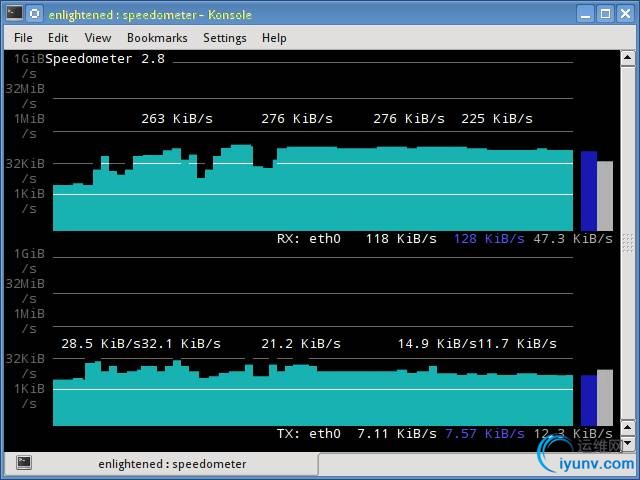Screen dimensions: 640x480
Task: Open the File menu
Action: [x=23, y=38]
